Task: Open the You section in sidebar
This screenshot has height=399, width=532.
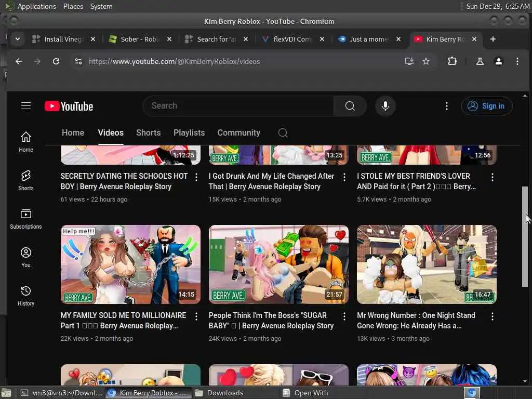Action: tap(26, 258)
